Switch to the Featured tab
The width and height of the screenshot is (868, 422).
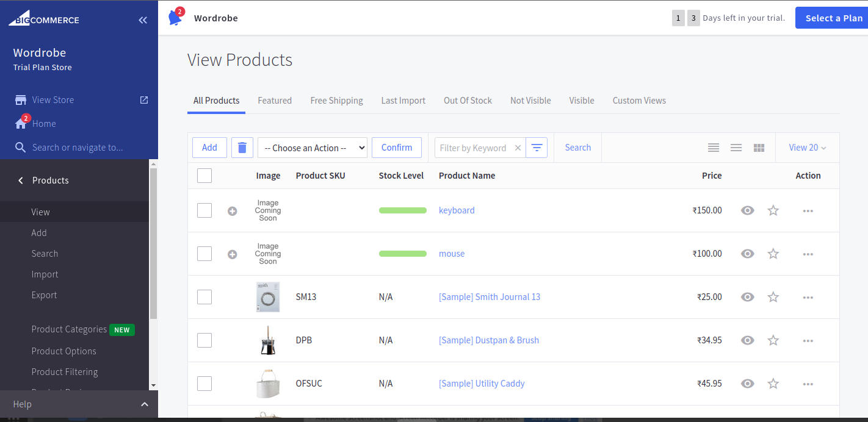[x=275, y=101]
